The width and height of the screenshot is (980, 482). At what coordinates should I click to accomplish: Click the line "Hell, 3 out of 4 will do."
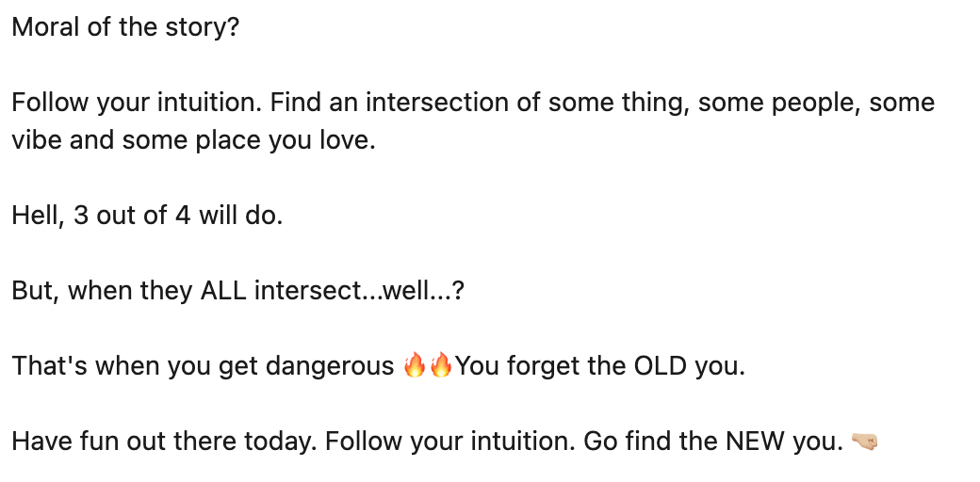pos(147,215)
